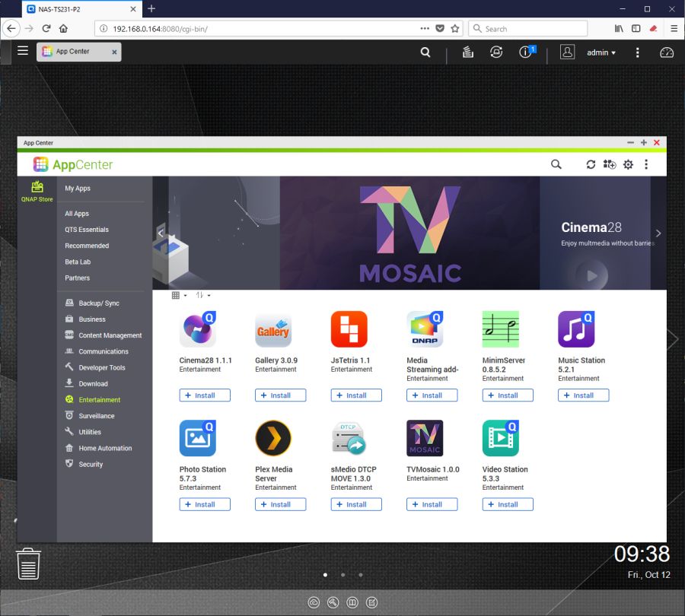The height and width of the screenshot is (616, 685).
Task: Open the QTS main menu hamburger icon
Action: 23,51
